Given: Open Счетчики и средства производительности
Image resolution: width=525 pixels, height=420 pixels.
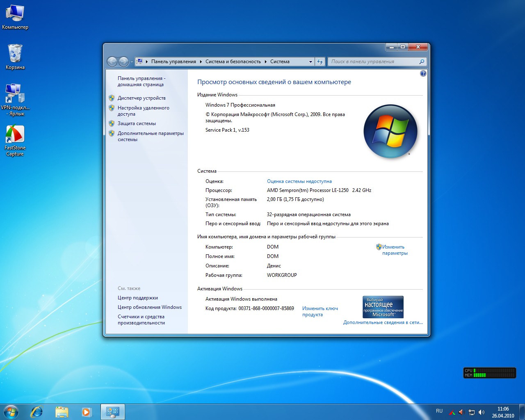Looking at the screenshot, I should [x=141, y=320].
